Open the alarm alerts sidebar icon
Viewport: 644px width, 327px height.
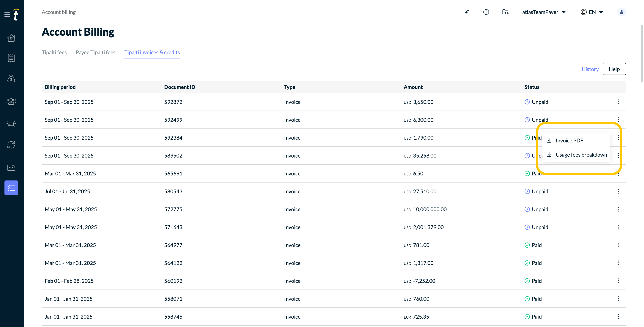click(x=11, y=124)
